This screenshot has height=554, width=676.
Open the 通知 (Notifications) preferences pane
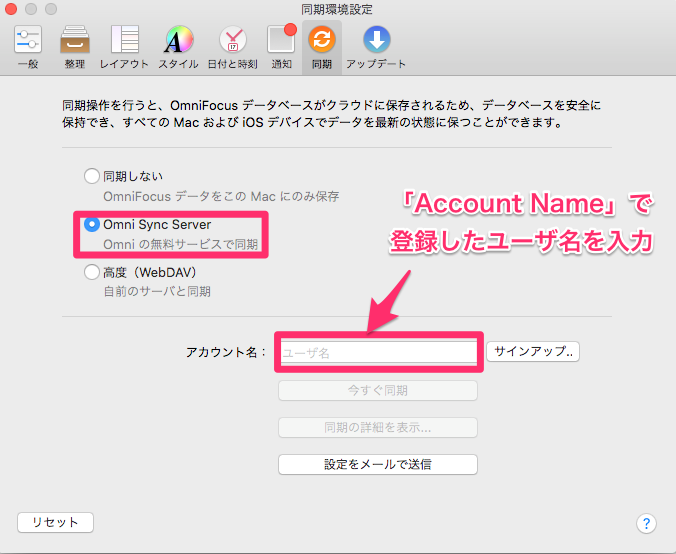click(x=282, y=47)
